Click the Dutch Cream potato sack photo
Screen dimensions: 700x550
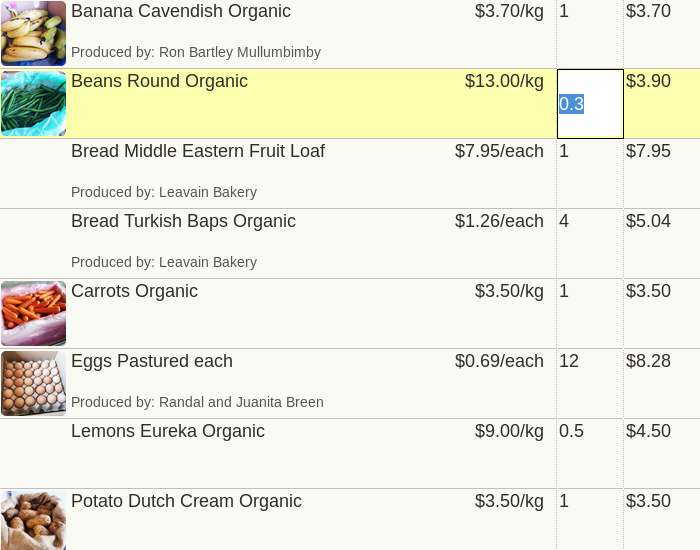pyautogui.click(x=33, y=521)
